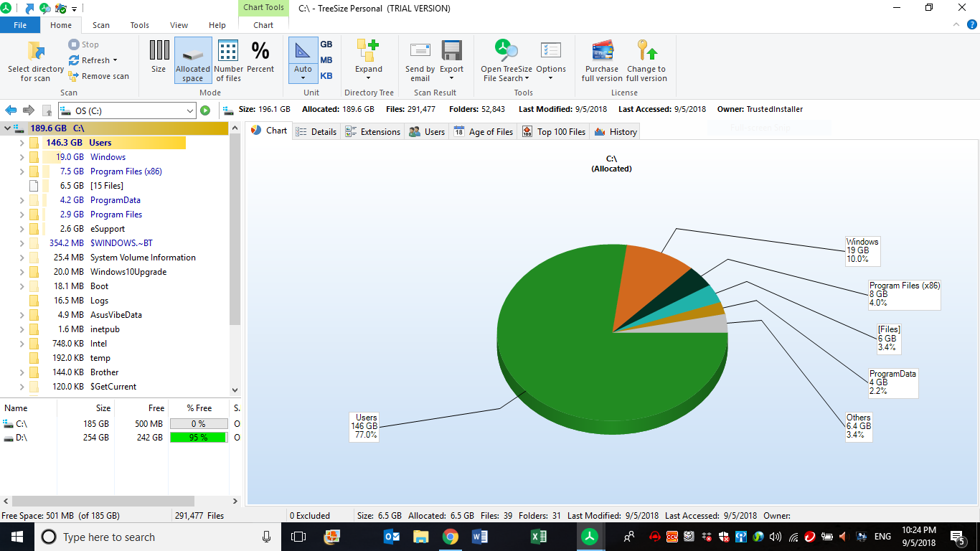The height and width of the screenshot is (551, 980).
Task: Select System Volume Information row
Action: pyautogui.click(x=115, y=258)
